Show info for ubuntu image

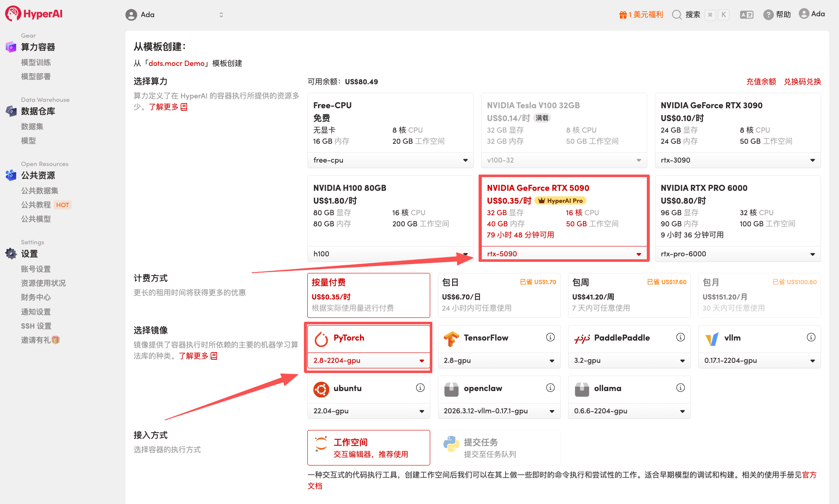pyautogui.click(x=420, y=388)
